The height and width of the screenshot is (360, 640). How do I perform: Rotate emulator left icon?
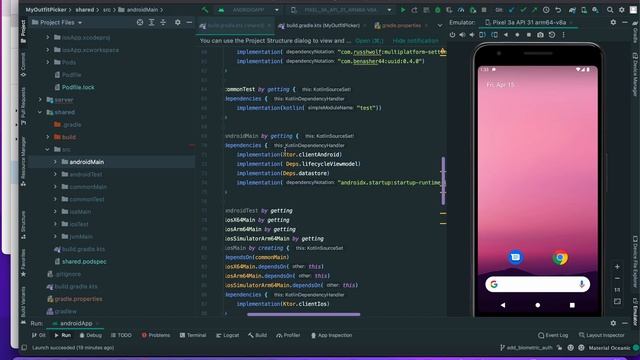pos(482,35)
